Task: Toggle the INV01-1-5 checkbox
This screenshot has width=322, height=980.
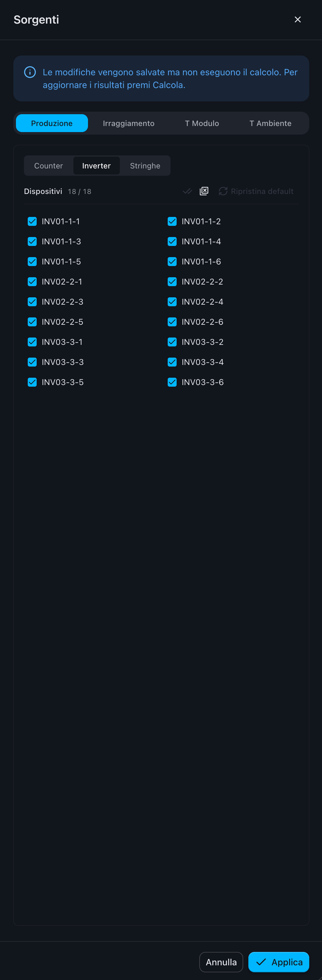Action: (x=32, y=261)
